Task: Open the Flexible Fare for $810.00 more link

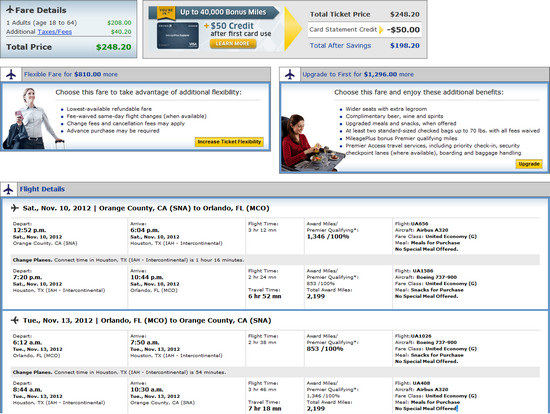Action: [x=71, y=74]
